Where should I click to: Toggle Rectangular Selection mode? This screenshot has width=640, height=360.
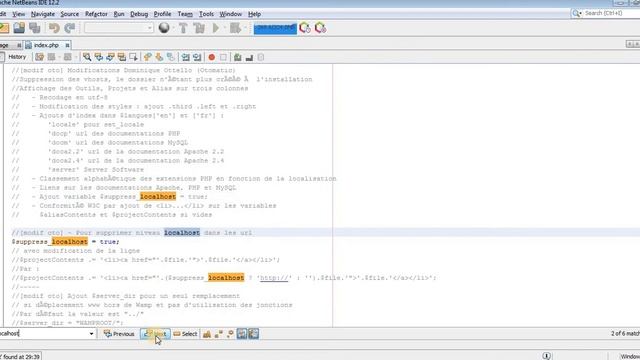pos(133,57)
